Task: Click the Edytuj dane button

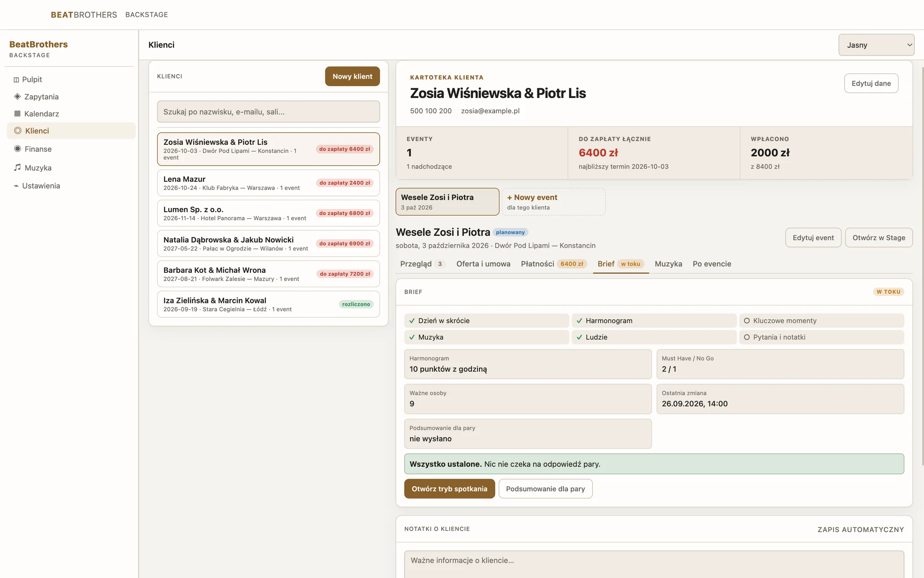Action: coord(871,83)
